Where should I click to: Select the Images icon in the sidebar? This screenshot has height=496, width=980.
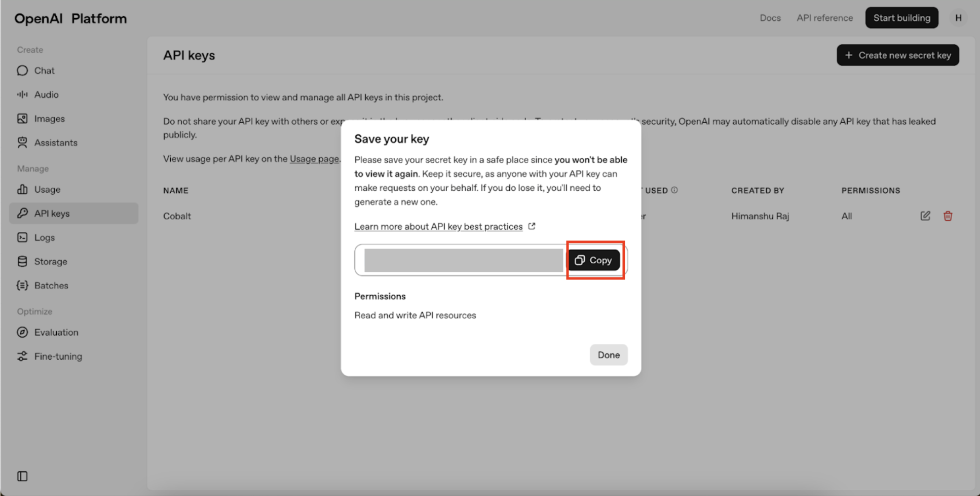pyautogui.click(x=22, y=118)
